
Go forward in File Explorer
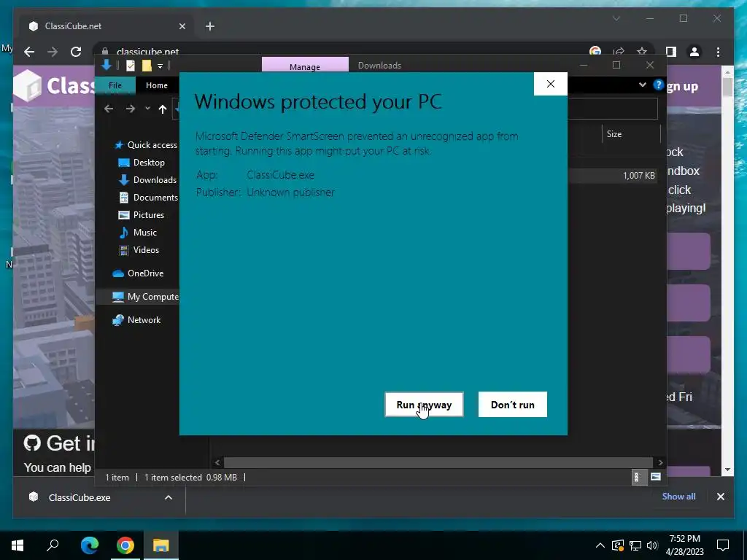130,109
